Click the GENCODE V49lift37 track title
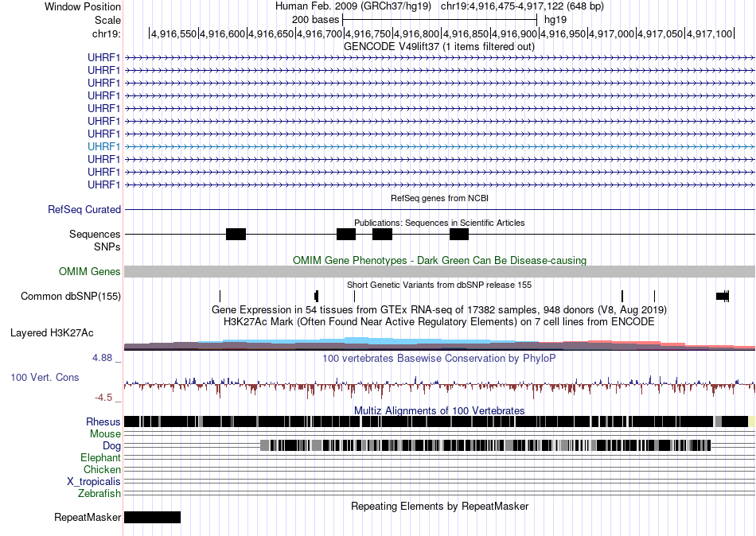756x536 pixels. point(438,47)
